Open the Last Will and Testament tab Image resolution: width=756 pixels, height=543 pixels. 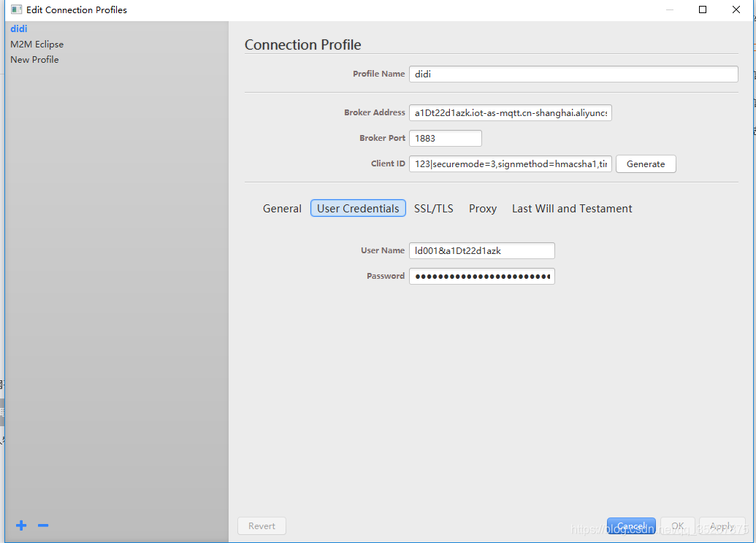[572, 209]
